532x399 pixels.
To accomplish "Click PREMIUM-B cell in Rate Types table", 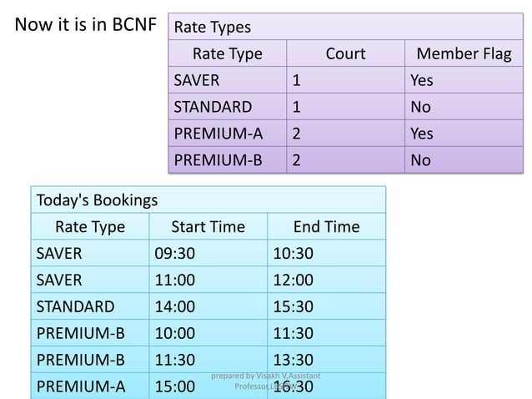I will coord(228,160).
